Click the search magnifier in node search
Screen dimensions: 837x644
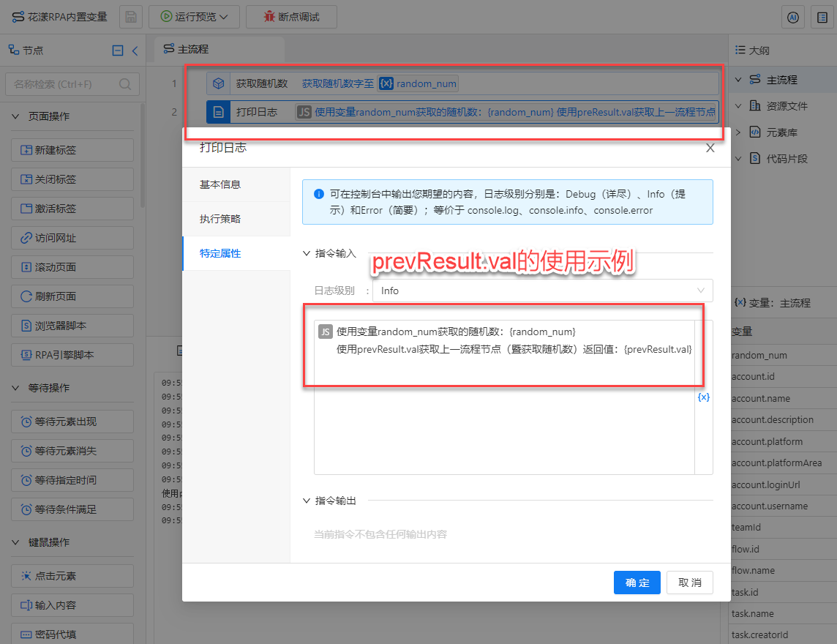coord(125,84)
